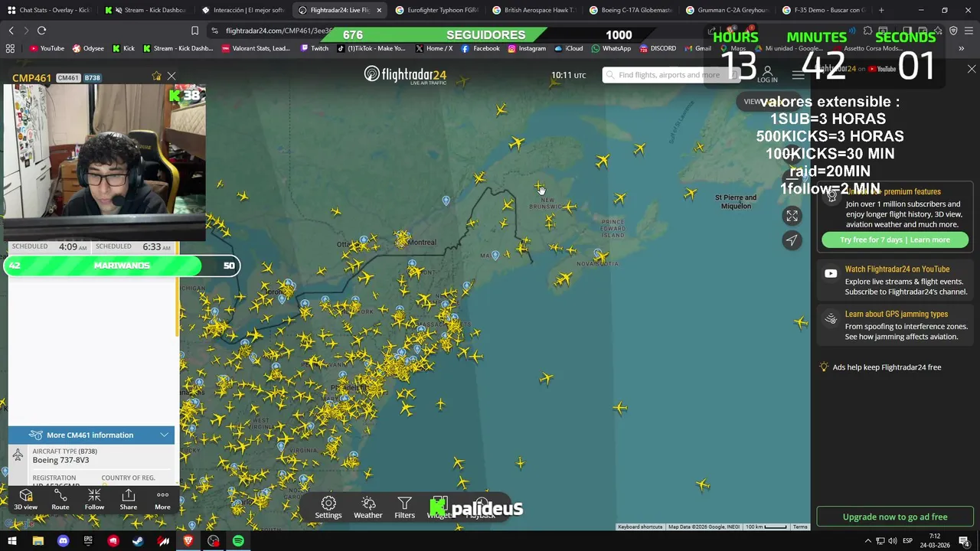Open Discord from taskbar
The height and width of the screenshot is (551, 980).
pos(63,541)
